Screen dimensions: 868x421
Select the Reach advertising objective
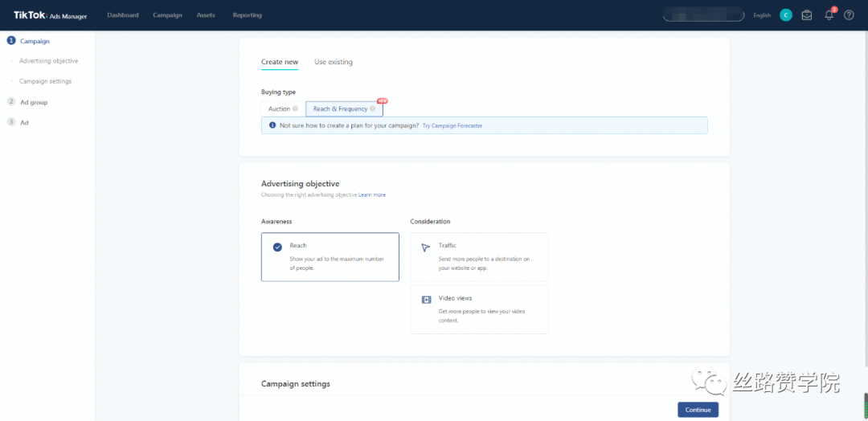pos(330,257)
